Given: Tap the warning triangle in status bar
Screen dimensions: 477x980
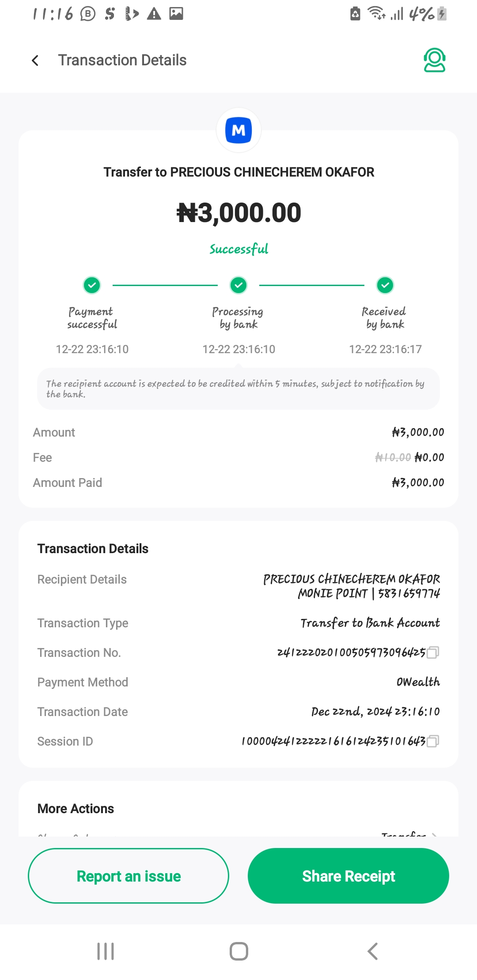Looking at the screenshot, I should pos(154,14).
